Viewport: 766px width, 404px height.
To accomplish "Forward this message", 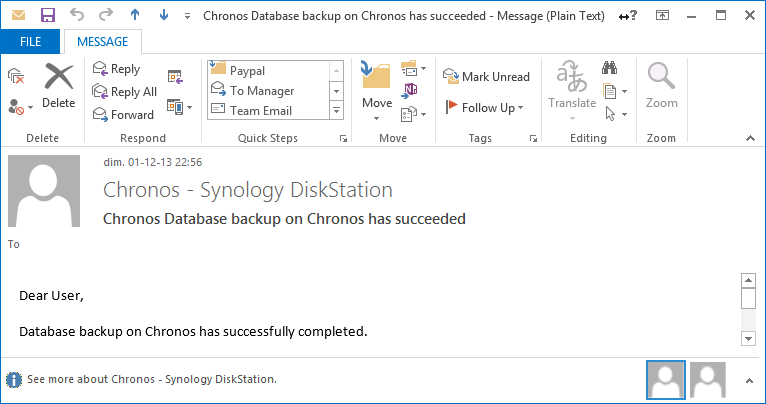I will [123, 114].
